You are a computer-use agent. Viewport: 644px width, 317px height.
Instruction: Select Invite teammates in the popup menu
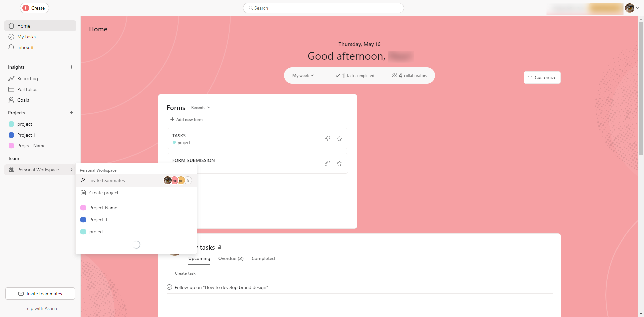pos(136,180)
